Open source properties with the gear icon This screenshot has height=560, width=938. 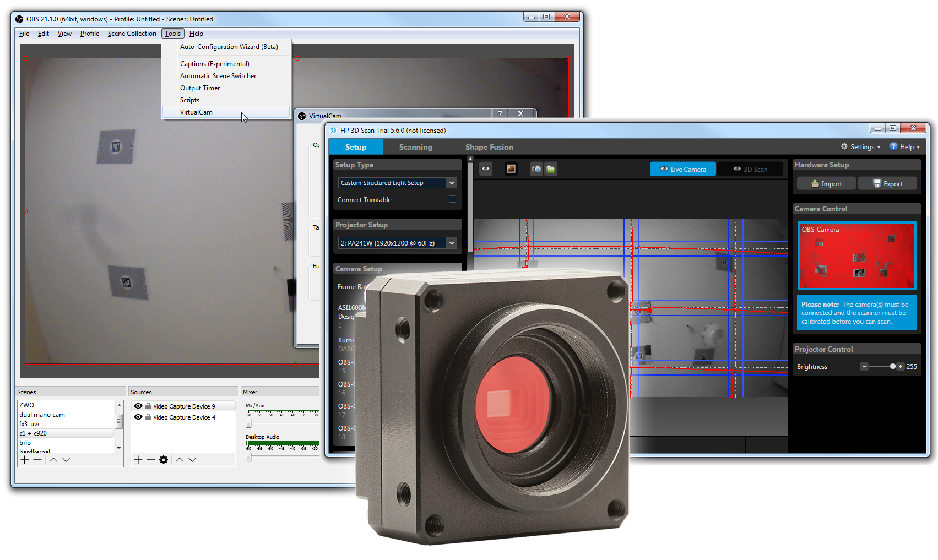164,460
